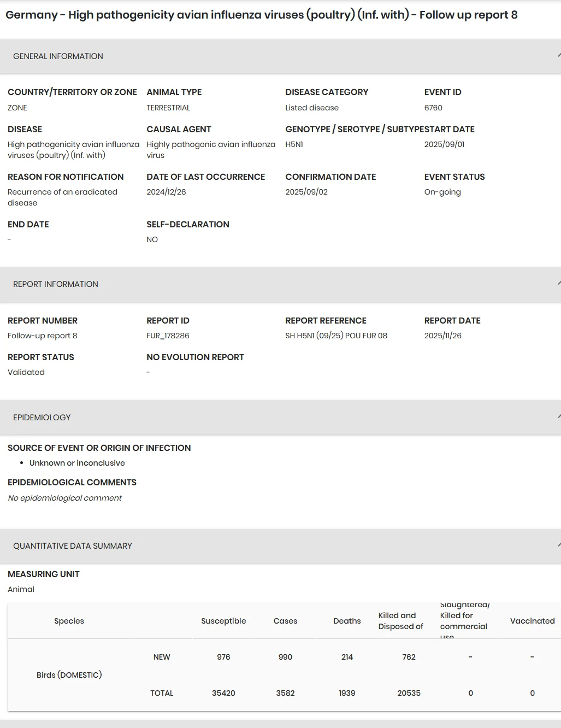Click the EPIDEMIOLOGY header label
Screen dimensions: 561x728
pos(42,418)
